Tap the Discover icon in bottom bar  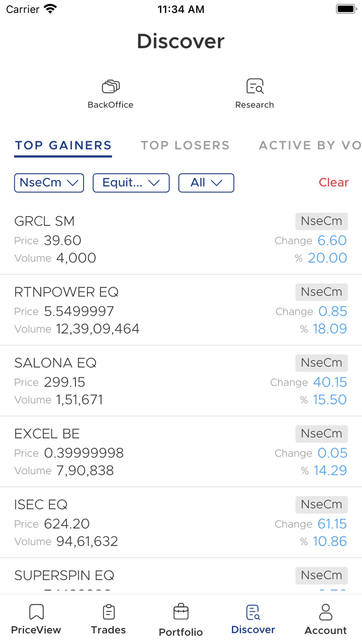(253, 612)
